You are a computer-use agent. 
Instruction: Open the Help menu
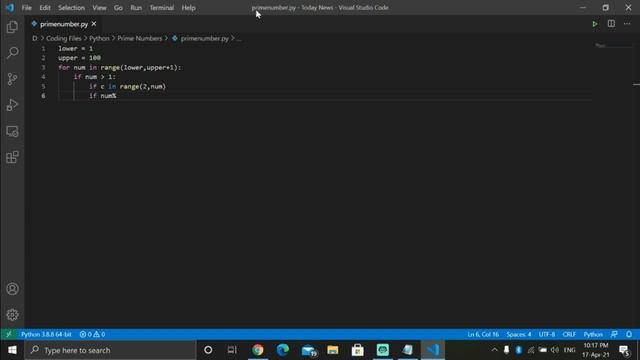(189, 8)
